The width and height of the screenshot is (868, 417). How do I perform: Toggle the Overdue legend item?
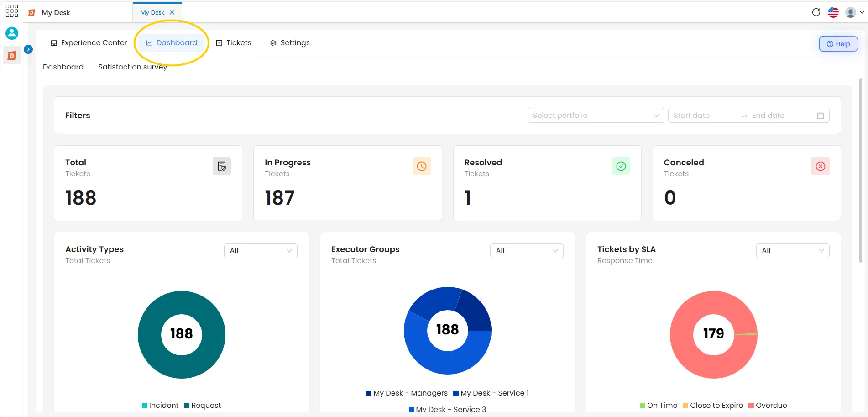click(x=768, y=405)
